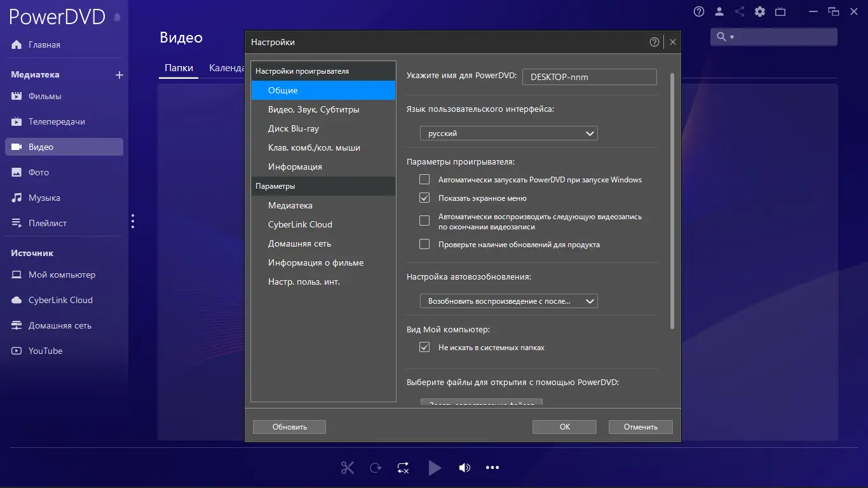Select Общие settings category
The image size is (868, 488).
[323, 90]
